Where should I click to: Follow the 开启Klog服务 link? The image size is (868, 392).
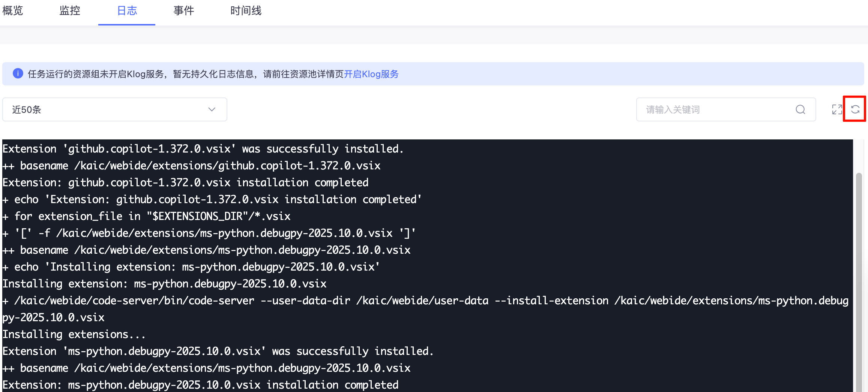(371, 74)
